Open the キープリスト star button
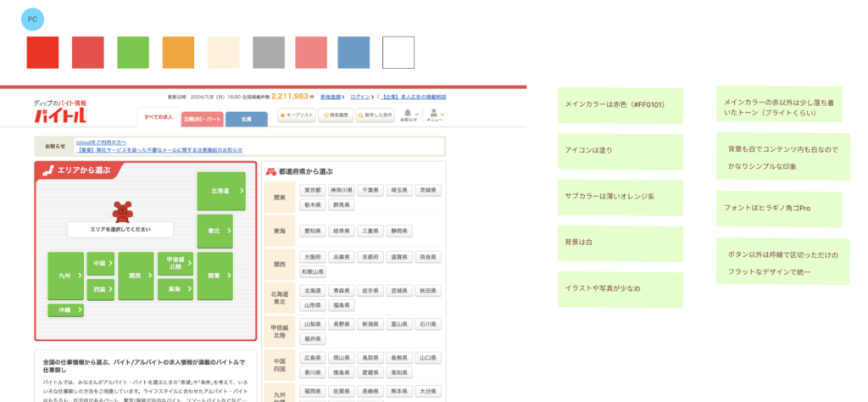The height and width of the screenshot is (402, 868). click(x=297, y=115)
